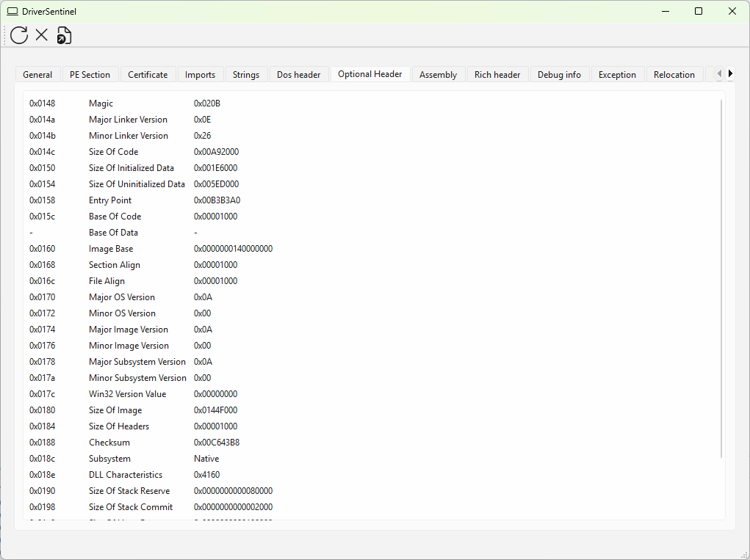Go to the Imports tab
The height and width of the screenshot is (560, 750).
tap(200, 75)
